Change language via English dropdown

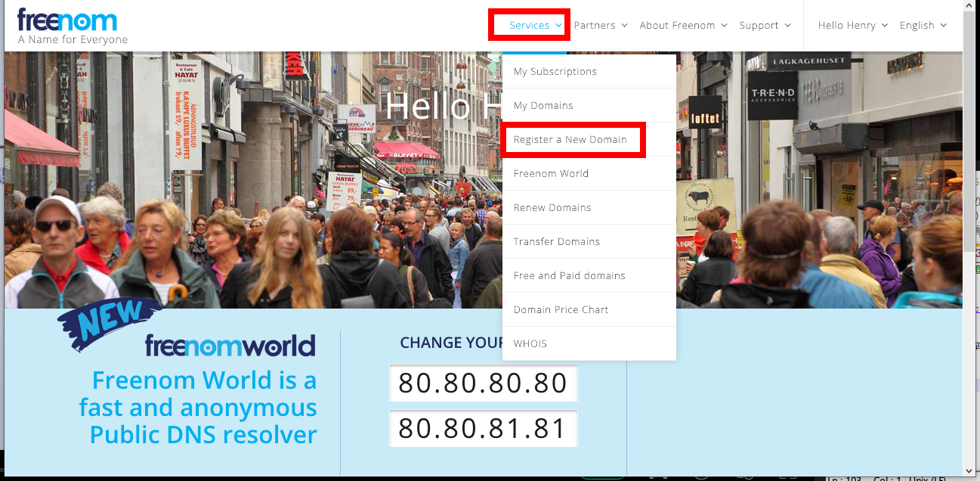[923, 25]
